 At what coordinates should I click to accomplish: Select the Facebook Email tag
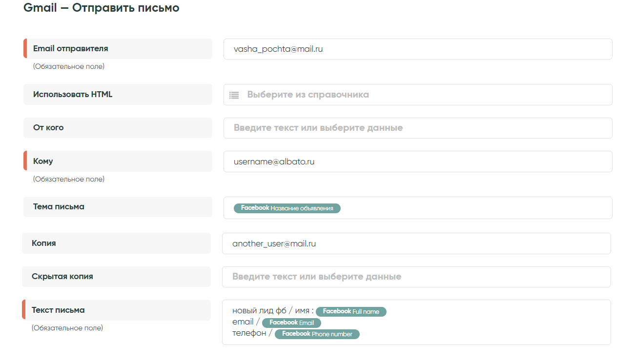click(291, 323)
